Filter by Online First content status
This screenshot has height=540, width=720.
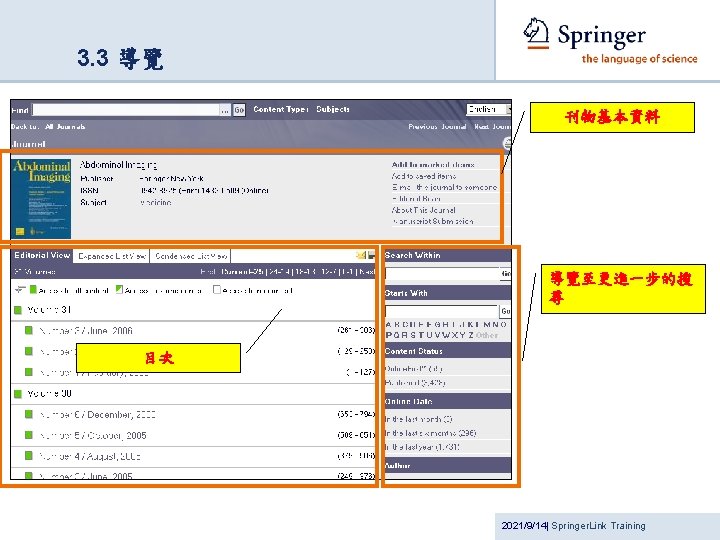[x=414, y=369]
